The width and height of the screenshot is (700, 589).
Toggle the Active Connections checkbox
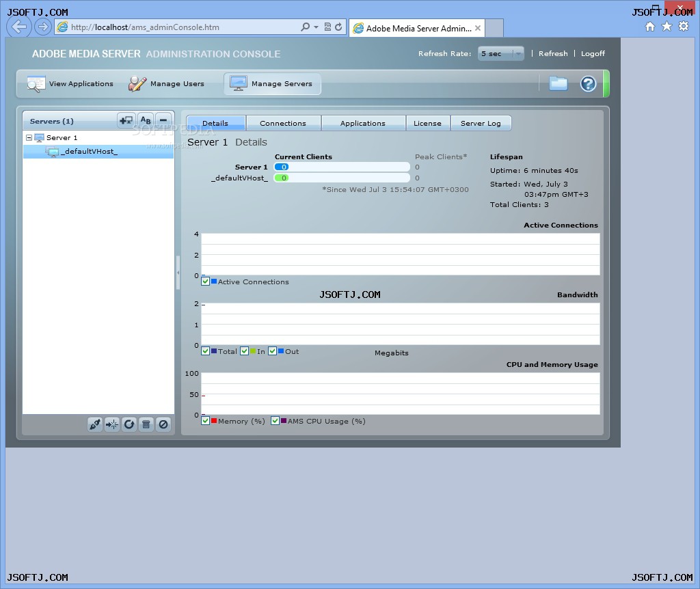coord(205,282)
